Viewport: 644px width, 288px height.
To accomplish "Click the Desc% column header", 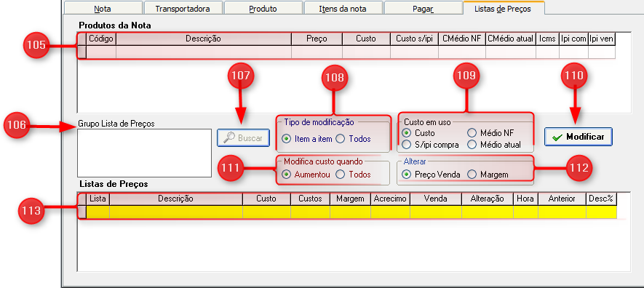I will [x=601, y=199].
